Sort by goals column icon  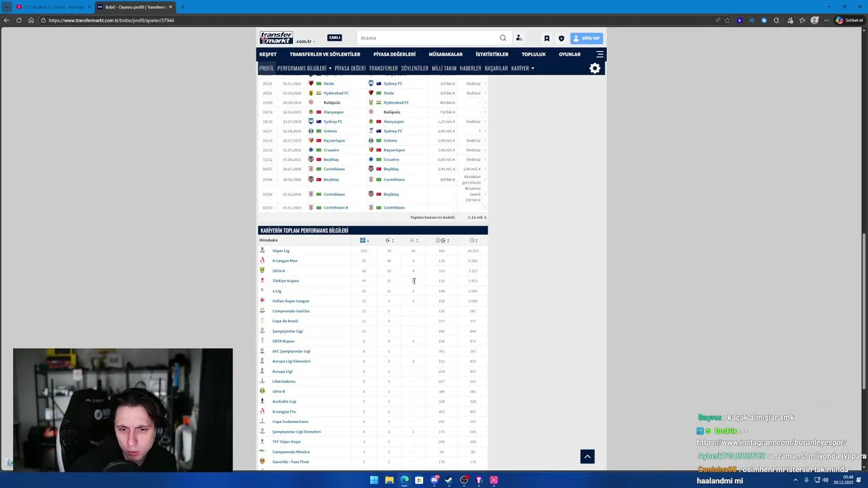pyautogui.click(x=389, y=241)
